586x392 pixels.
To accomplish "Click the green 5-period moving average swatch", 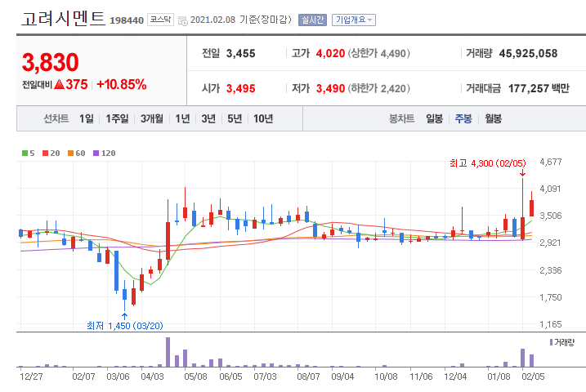I will (25, 153).
